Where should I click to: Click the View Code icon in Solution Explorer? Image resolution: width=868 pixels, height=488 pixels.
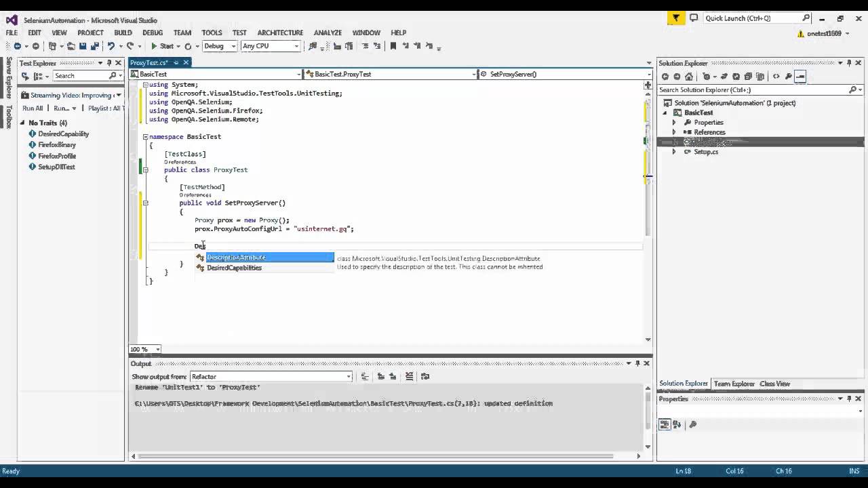coord(776,77)
